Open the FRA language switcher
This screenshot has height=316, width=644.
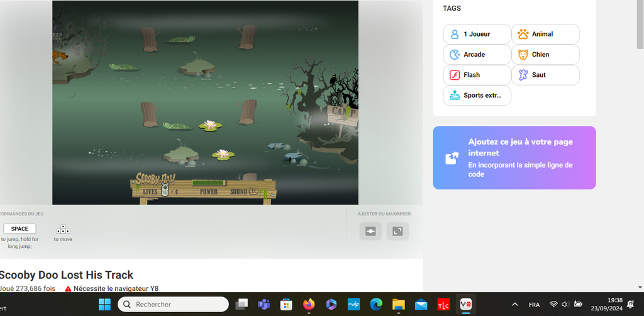tap(534, 304)
